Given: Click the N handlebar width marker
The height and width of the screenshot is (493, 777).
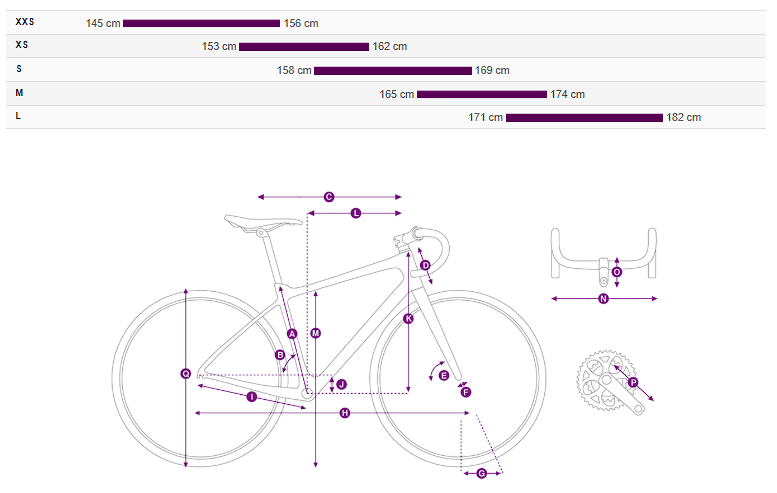Looking at the screenshot, I should tap(603, 298).
